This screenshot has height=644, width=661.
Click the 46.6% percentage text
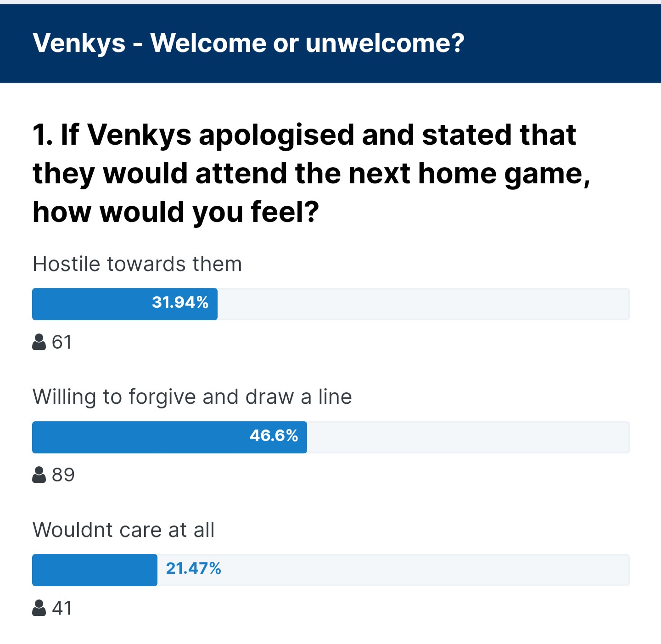(x=274, y=435)
